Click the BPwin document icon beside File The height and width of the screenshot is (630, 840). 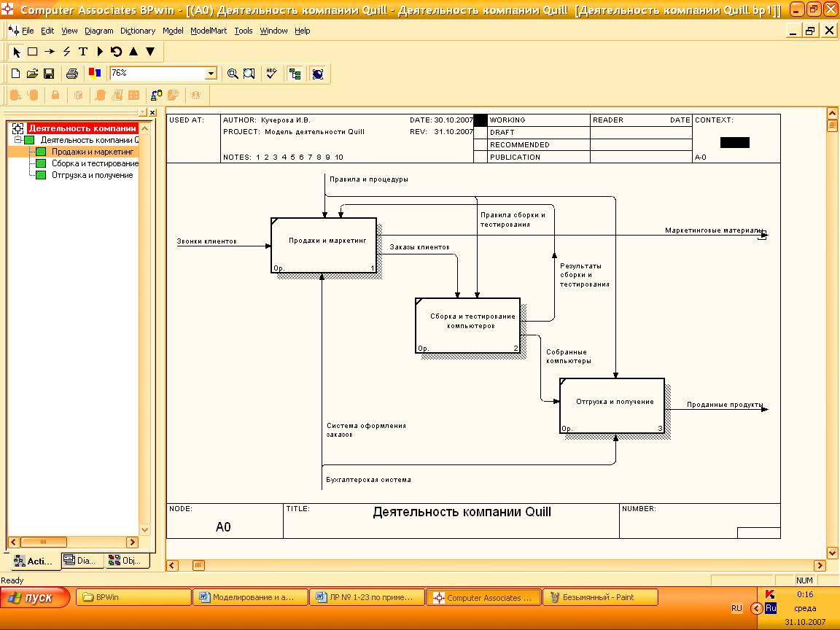click(13, 31)
